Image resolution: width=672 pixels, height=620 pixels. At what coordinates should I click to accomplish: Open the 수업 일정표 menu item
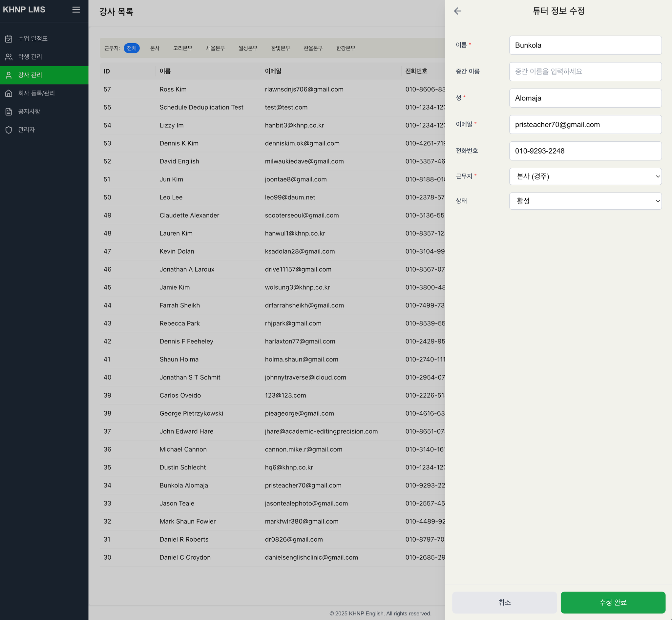pos(44,39)
